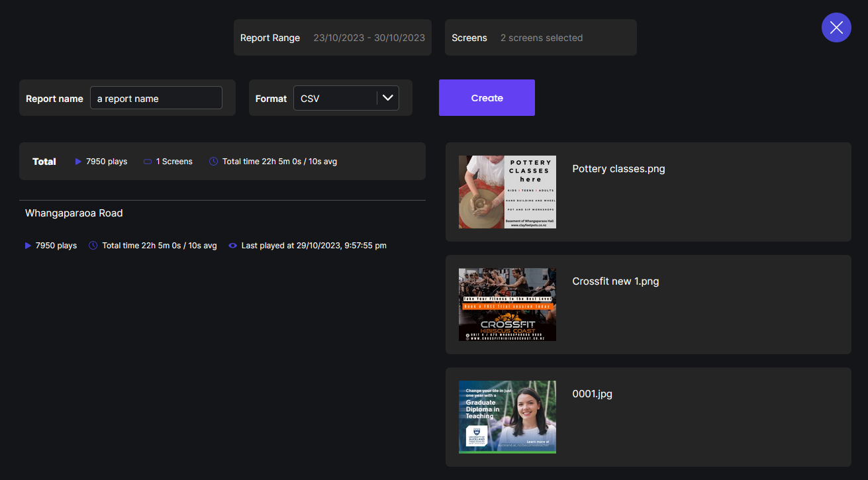The image size is (868, 480).
Task: Click clock icon under Whangaparaoa Road
Action: click(x=93, y=246)
